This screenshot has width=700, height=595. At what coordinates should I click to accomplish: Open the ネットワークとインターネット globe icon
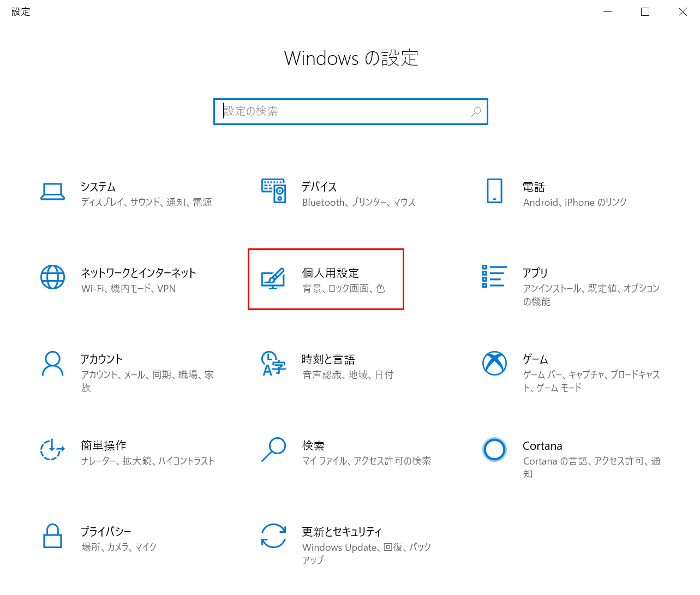click(x=53, y=277)
